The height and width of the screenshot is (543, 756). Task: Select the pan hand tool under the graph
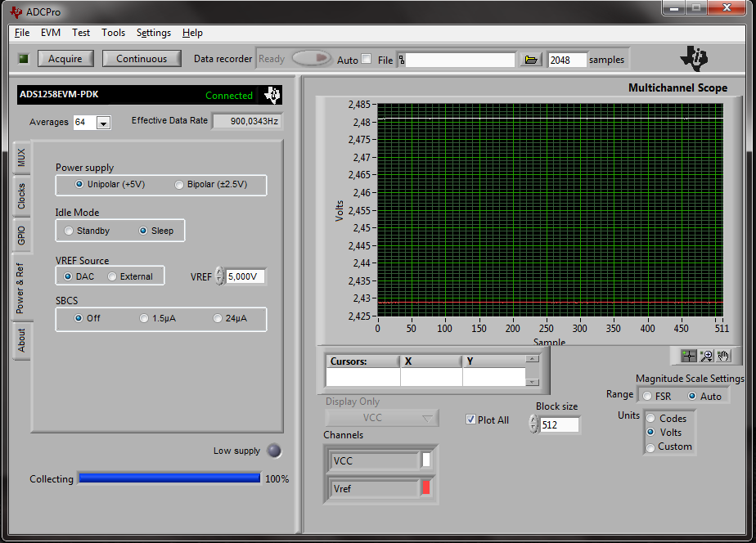coord(723,356)
